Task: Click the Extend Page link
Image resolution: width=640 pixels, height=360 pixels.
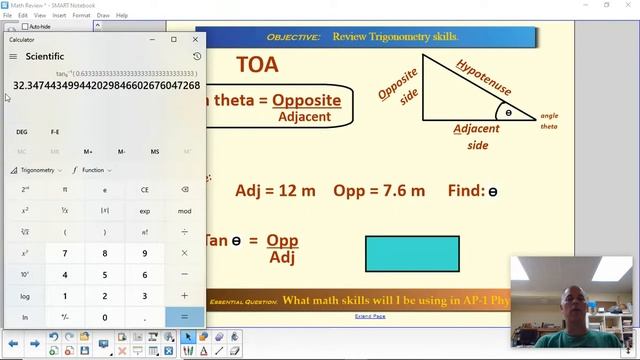Action: (370, 316)
